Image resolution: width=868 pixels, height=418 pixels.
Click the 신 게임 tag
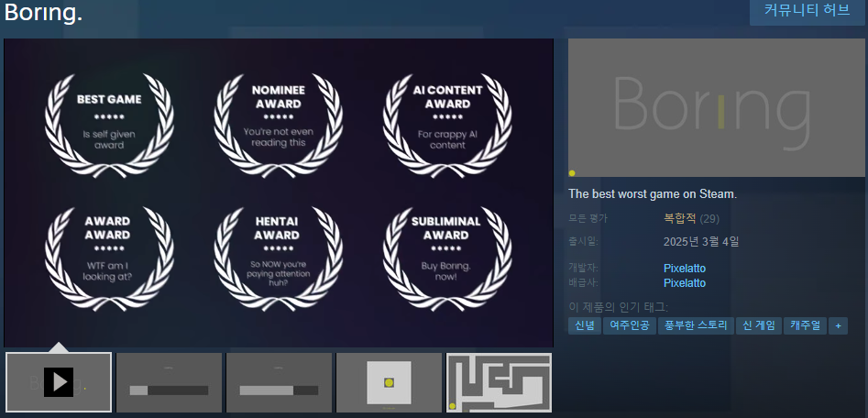tap(758, 325)
